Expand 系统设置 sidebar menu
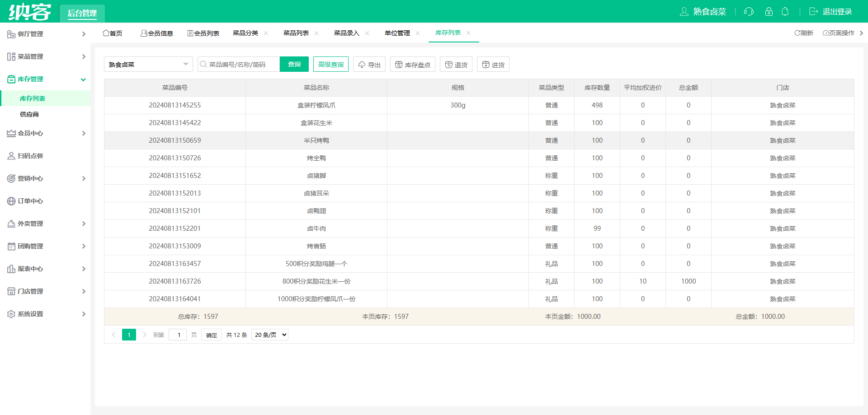Screen dimensions: 868x415 coord(45,314)
